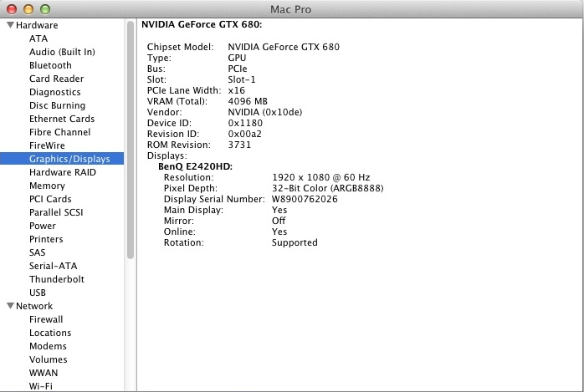Click serial number W8900762026
This screenshot has width=584, height=392.
click(x=305, y=200)
